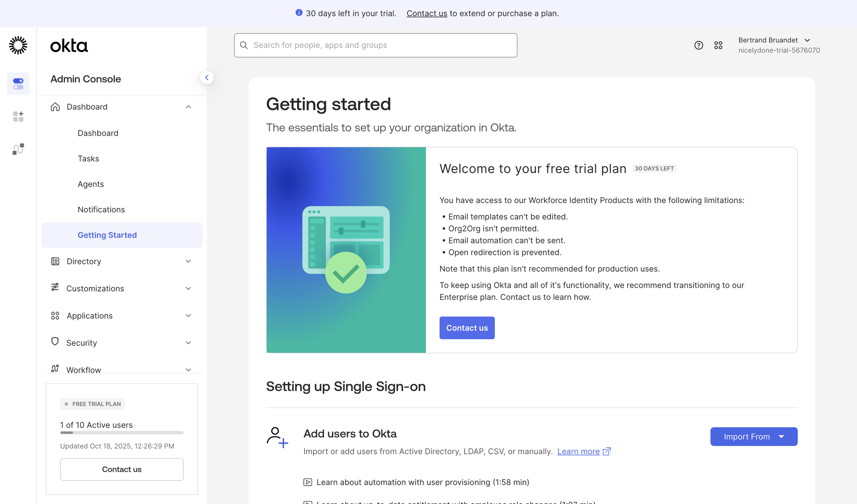Click the Applications menu label
This screenshot has height=504, width=857.
tap(90, 316)
